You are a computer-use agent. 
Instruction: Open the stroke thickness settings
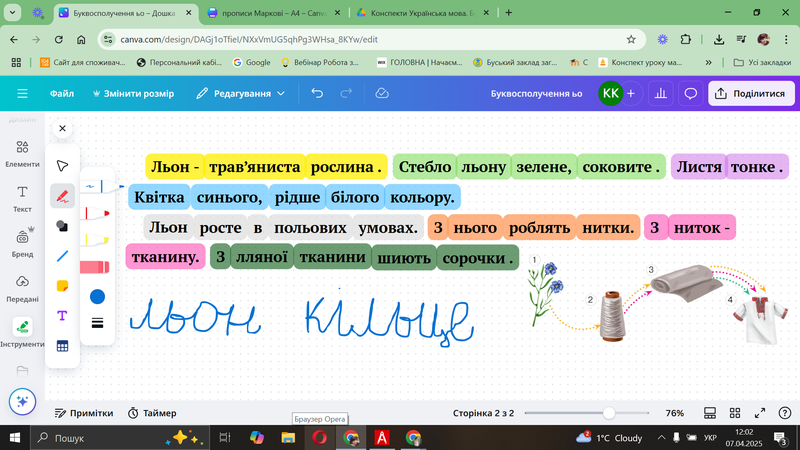point(97,323)
